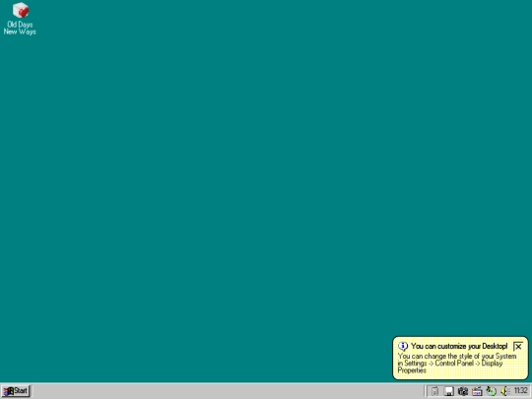
Task: Close the customize Desktop tip balloon
Action: (518, 347)
